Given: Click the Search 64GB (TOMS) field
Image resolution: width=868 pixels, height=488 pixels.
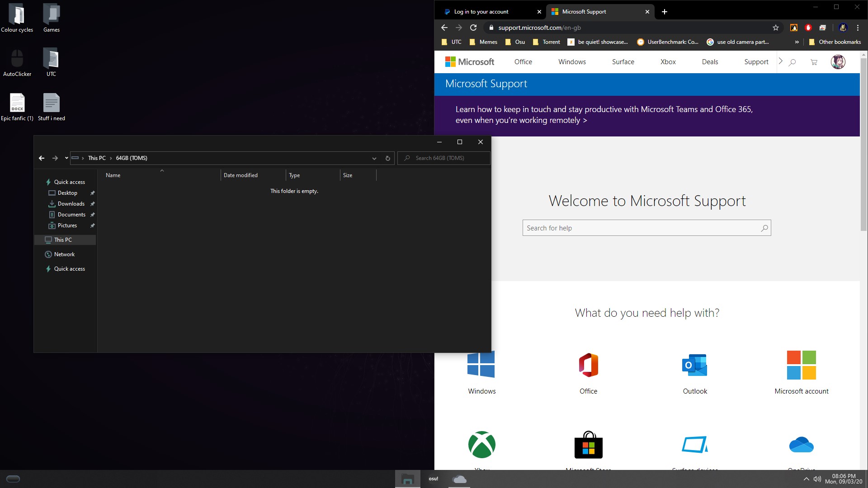Looking at the screenshot, I should 444,158.
